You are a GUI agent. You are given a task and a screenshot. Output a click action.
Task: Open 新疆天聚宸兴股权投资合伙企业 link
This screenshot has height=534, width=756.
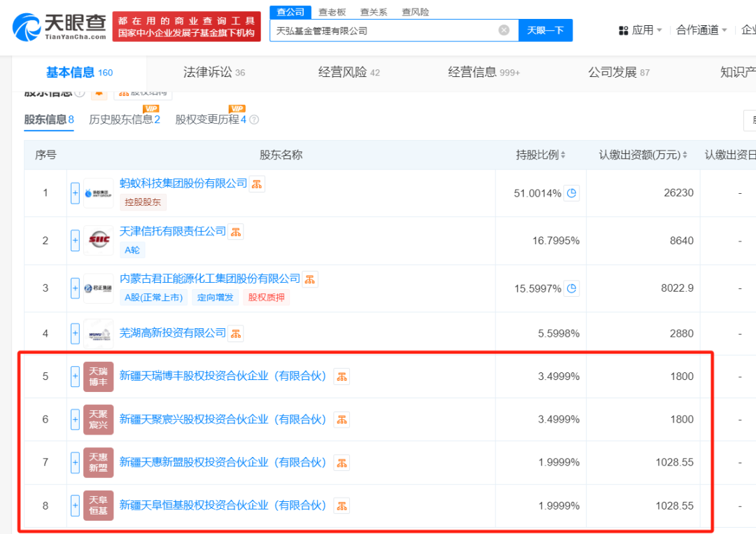tap(223, 419)
